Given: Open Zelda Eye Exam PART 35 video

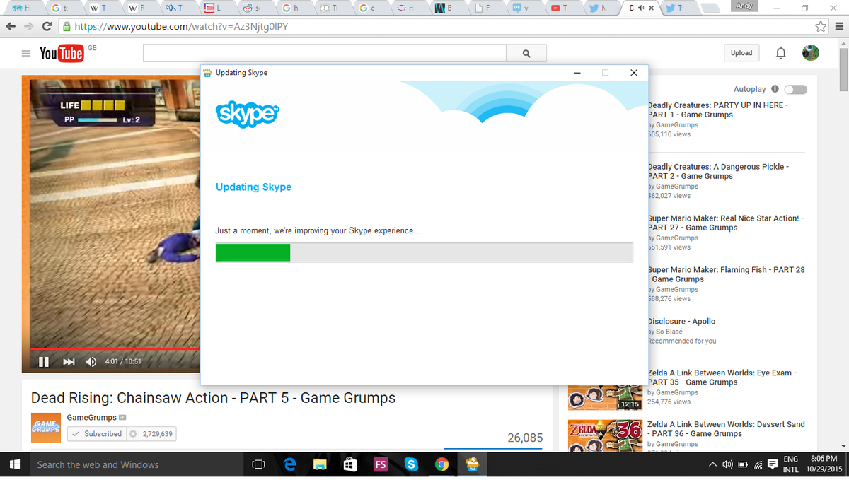Looking at the screenshot, I should coord(722,377).
